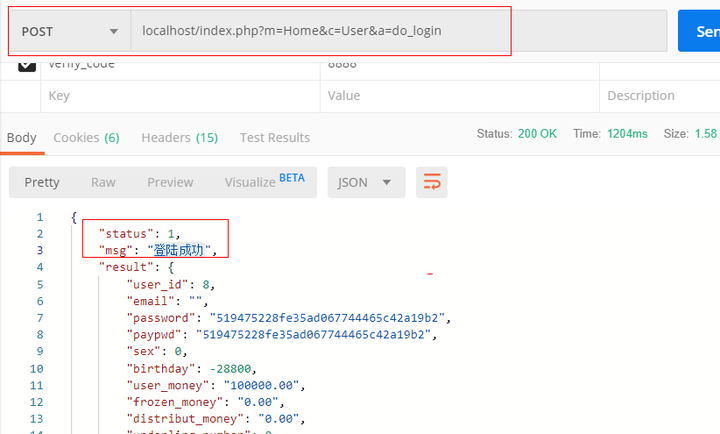
Task: Click the "paypwd" hash value
Action: tap(313, 335)
